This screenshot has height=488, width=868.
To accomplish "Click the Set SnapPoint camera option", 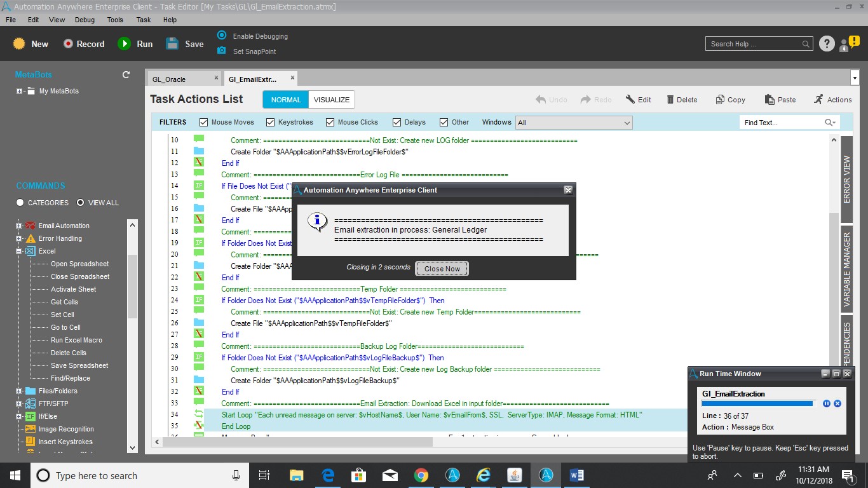I will pos(247,51).
